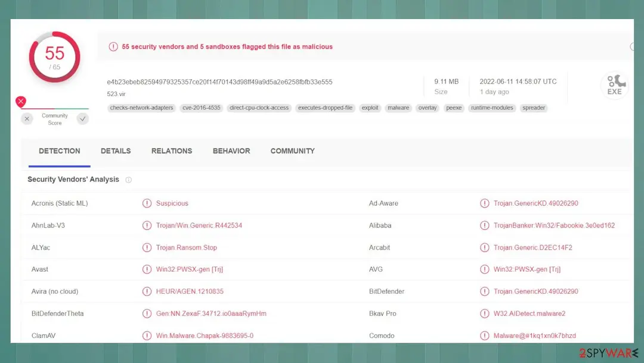Click warning icon for Arcabit detection
The image size is (644, 363).
(x=485, y=247)
